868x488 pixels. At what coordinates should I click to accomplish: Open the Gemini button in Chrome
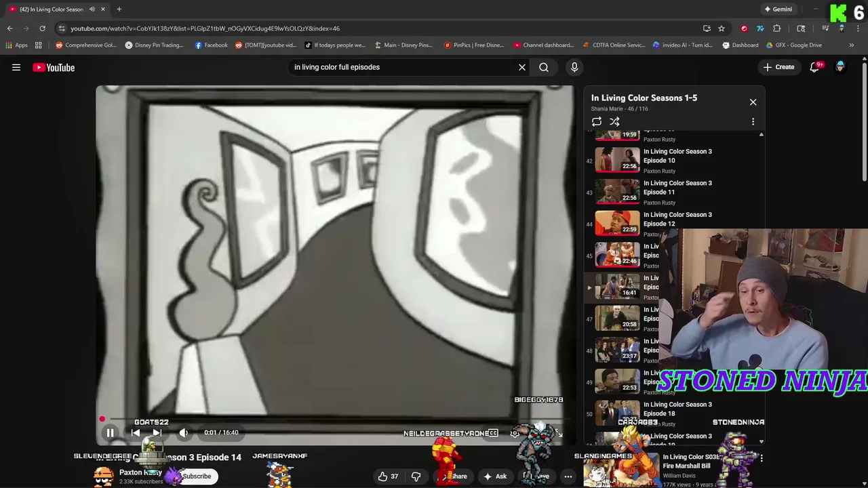pos(778,9)
